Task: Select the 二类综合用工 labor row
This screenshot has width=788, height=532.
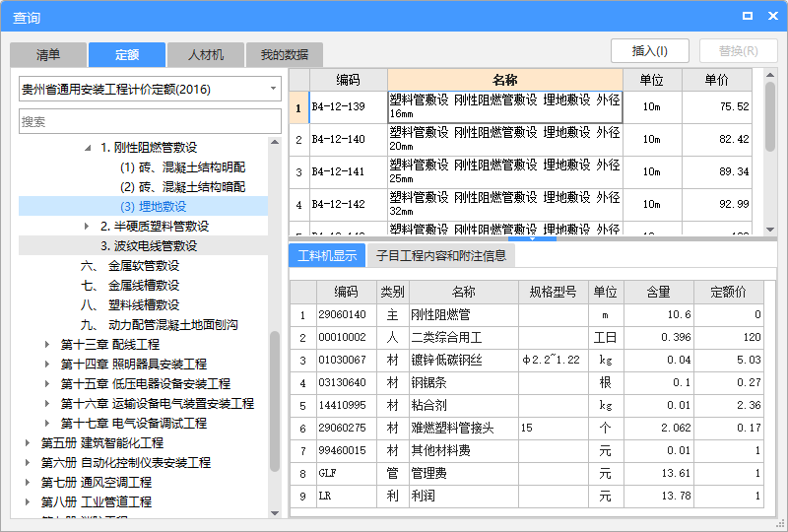Action: coord(527,338)
